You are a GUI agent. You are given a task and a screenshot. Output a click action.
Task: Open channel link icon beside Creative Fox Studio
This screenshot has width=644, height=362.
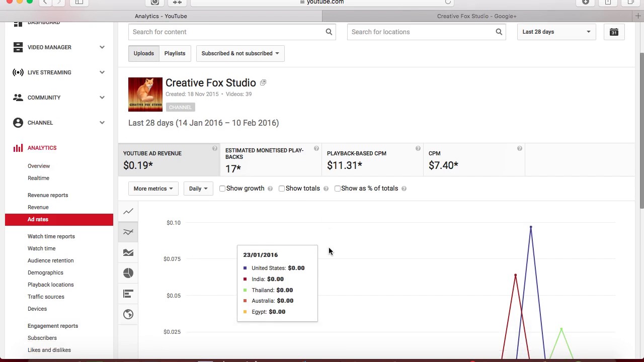pos(263,82)
